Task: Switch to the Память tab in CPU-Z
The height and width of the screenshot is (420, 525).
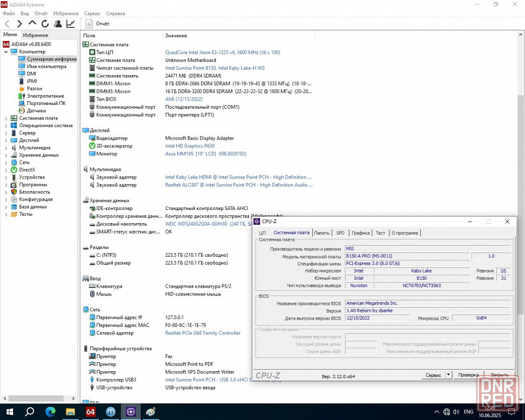Action: coord(322,233)
